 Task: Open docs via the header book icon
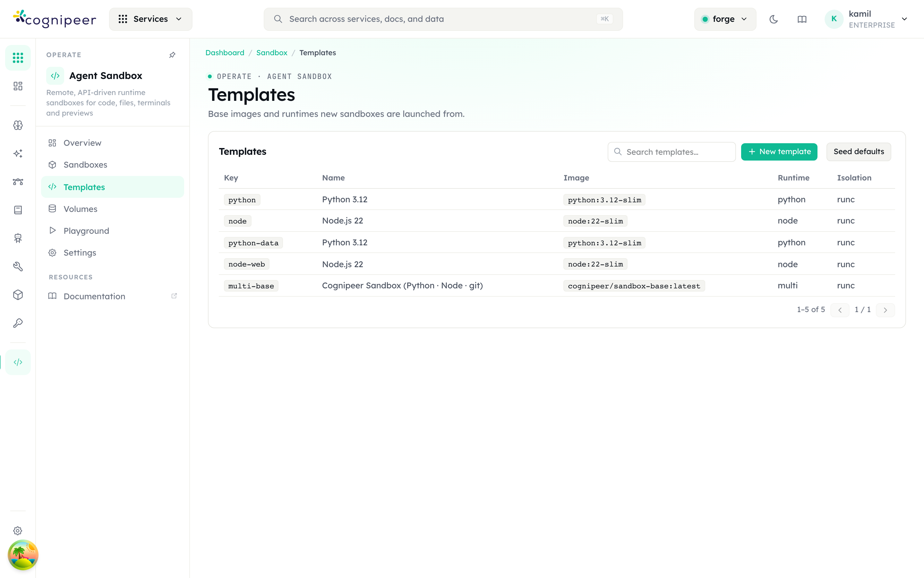pyautogui.click(x=802, y=19)
